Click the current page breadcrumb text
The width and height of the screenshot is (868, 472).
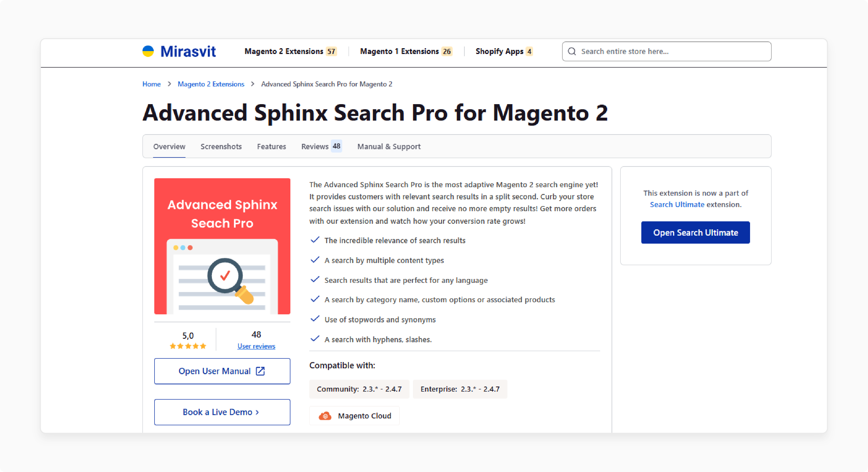point(326,84)
